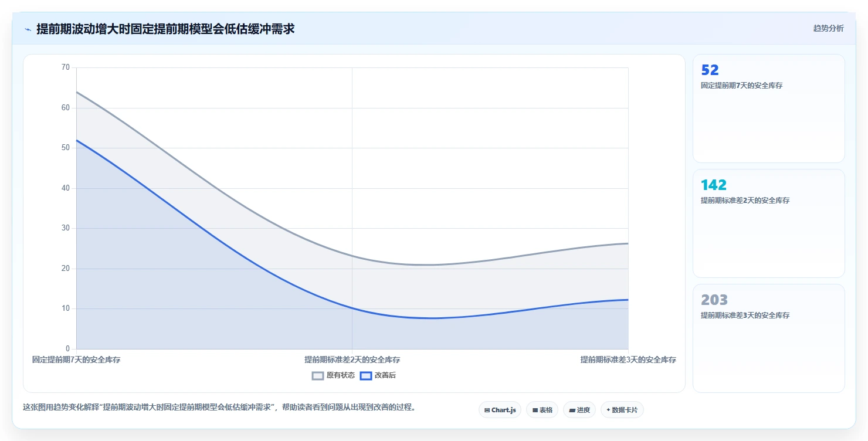The image size is (868, 441).
Task: Click the blue 改善后 legend swatch
Action: [x=366, y=376]
